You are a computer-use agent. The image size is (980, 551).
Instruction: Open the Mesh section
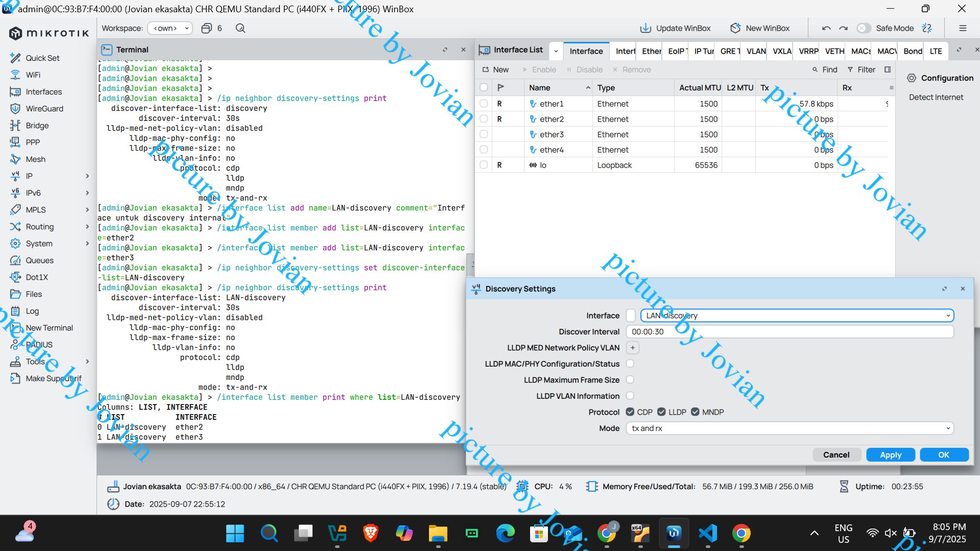(35, 159)
